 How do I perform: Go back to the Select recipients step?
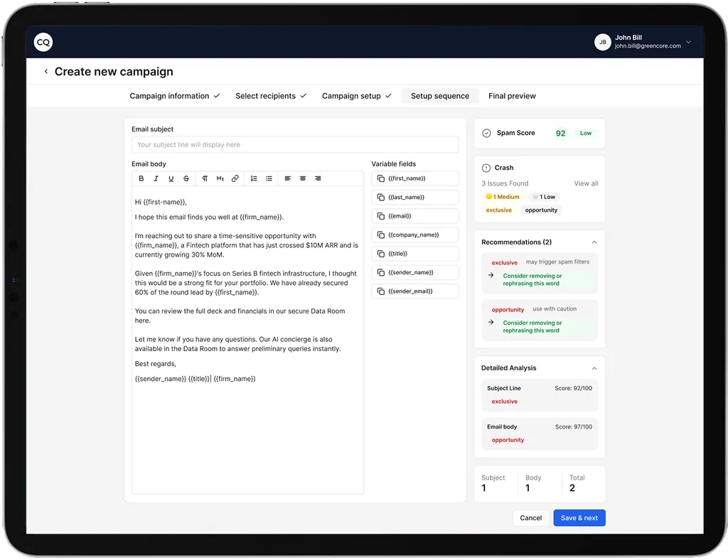point(266,95)
